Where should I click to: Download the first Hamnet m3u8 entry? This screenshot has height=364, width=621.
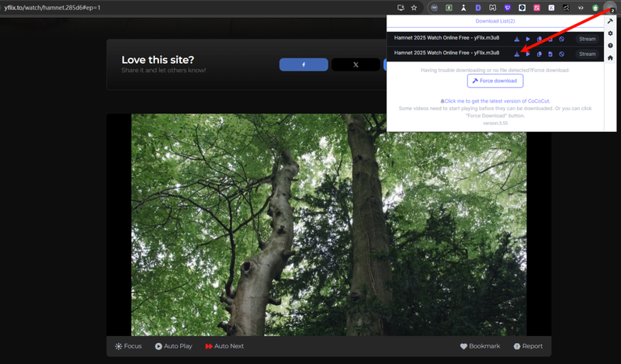pyautogui.click(x=517, y=39)
